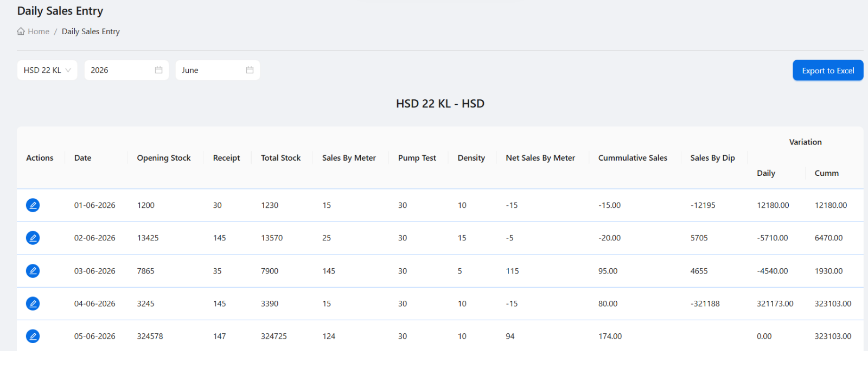Click cumulative sales value 174.00
This screenshot has width=868, height=380.
pos(610,336)
